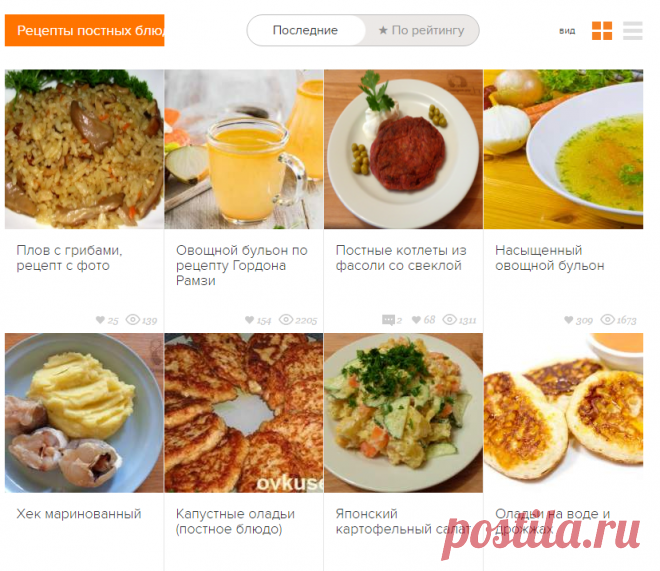Select the Последние sorting tab
This screenshot has width=660, height=571.
[x=306, y=30]
